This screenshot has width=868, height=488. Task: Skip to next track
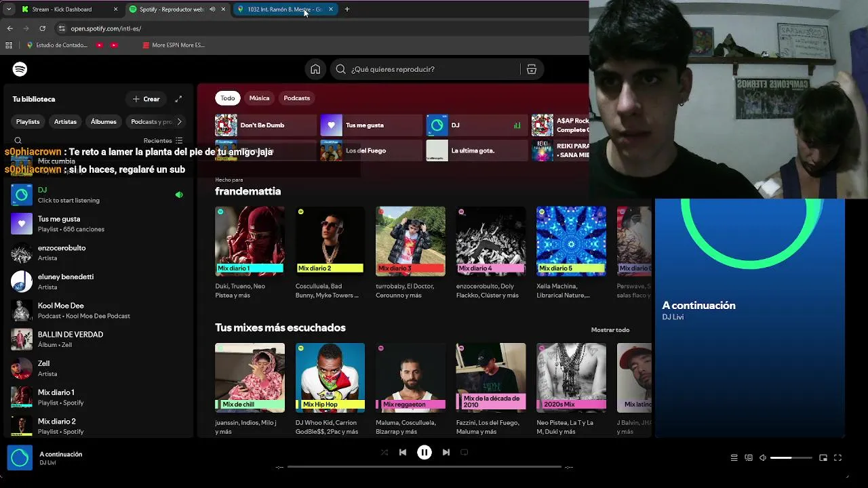pos(446,452)
